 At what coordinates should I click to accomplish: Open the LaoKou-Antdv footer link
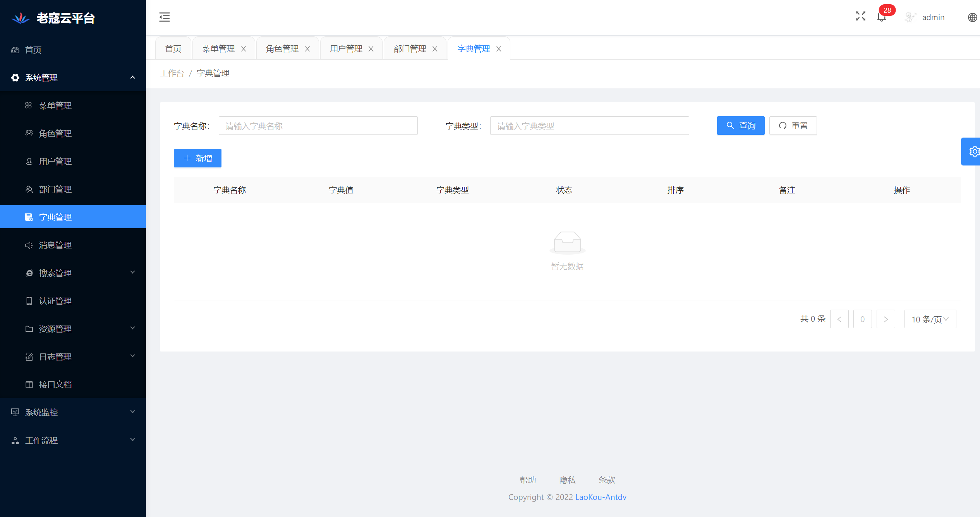tap(601, 497)
